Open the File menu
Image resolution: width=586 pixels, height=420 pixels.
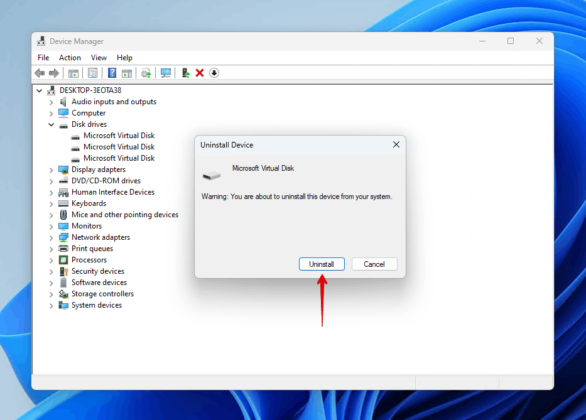tap(43, 58)
